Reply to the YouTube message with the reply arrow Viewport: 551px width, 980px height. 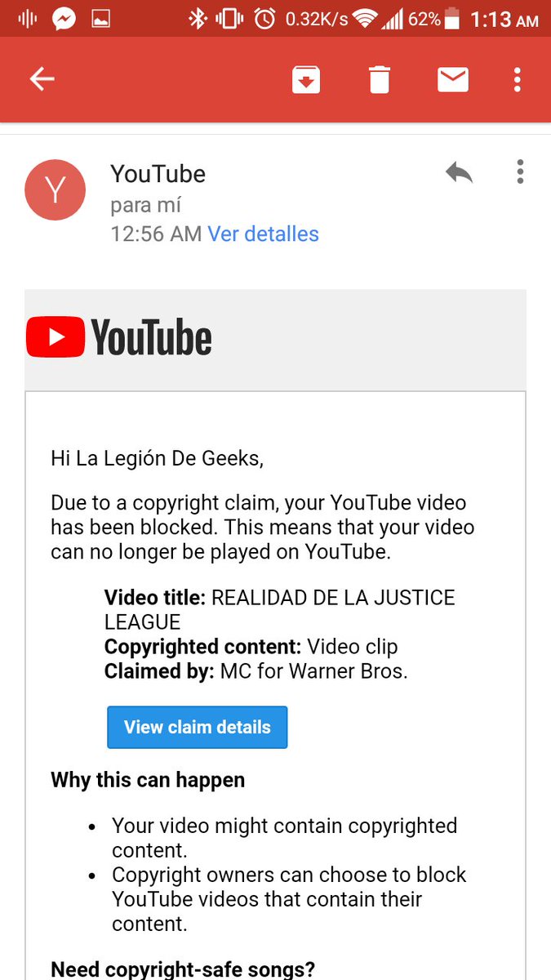[x=459, y=172]
